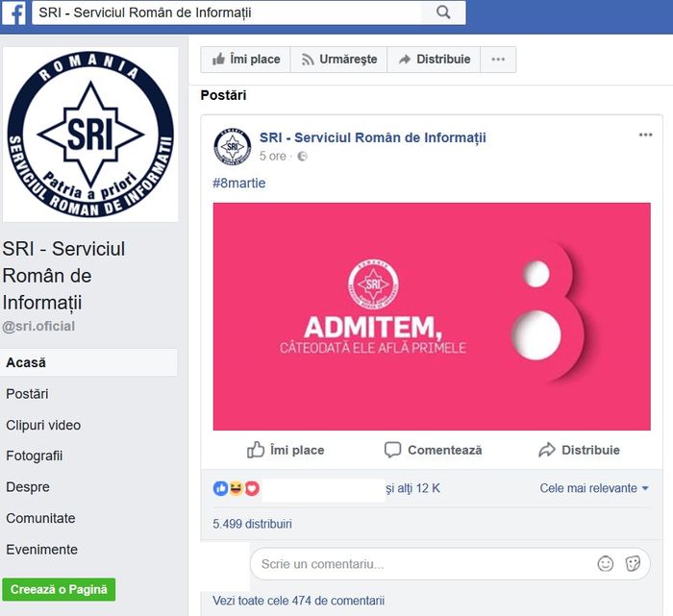Click the page's top Îmi place button

point(246,60)
